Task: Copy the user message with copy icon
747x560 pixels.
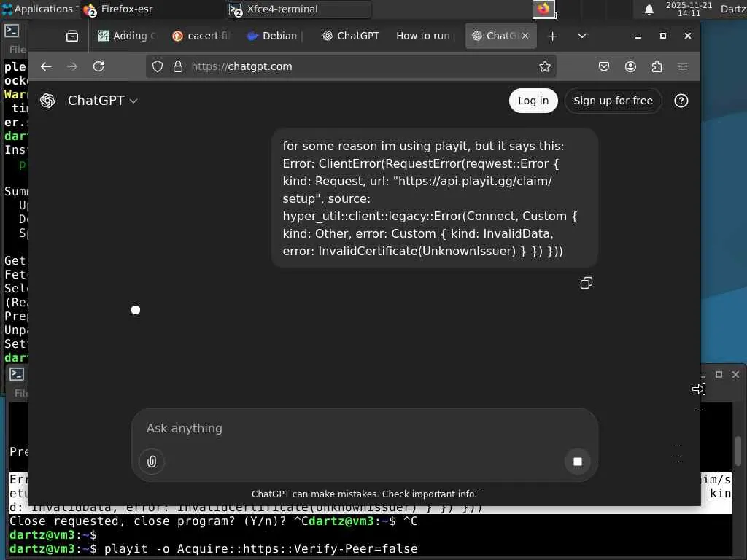Action: (586, 284)
